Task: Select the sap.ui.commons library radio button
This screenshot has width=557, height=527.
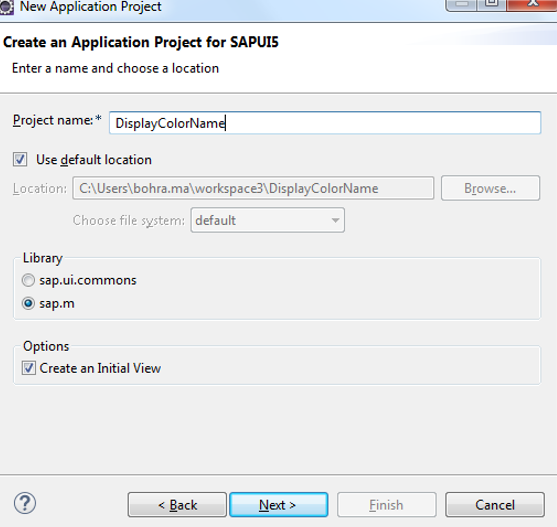Action: pos(28,280)
